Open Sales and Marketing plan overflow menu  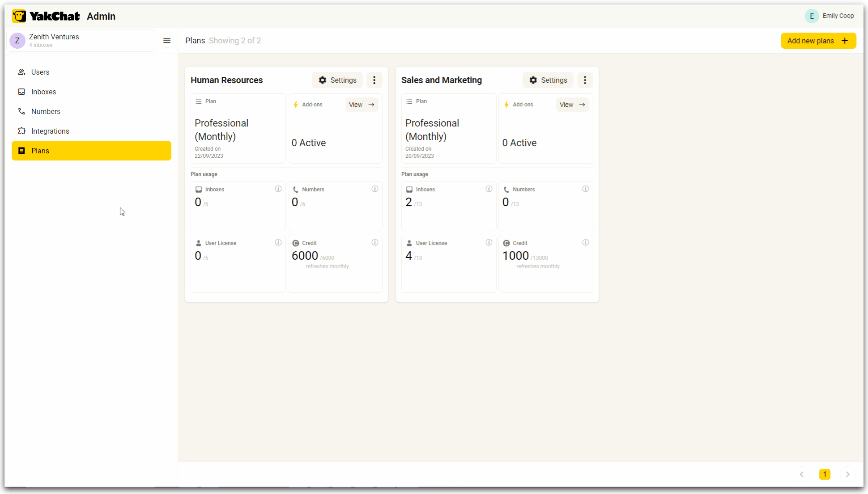click(x=585, y=80)
